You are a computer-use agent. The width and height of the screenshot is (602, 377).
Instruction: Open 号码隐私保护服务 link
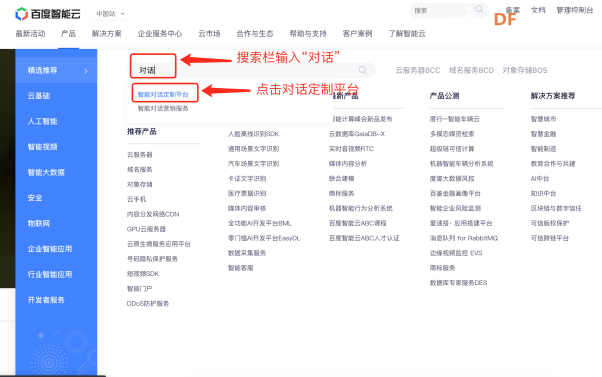[152, 259]
